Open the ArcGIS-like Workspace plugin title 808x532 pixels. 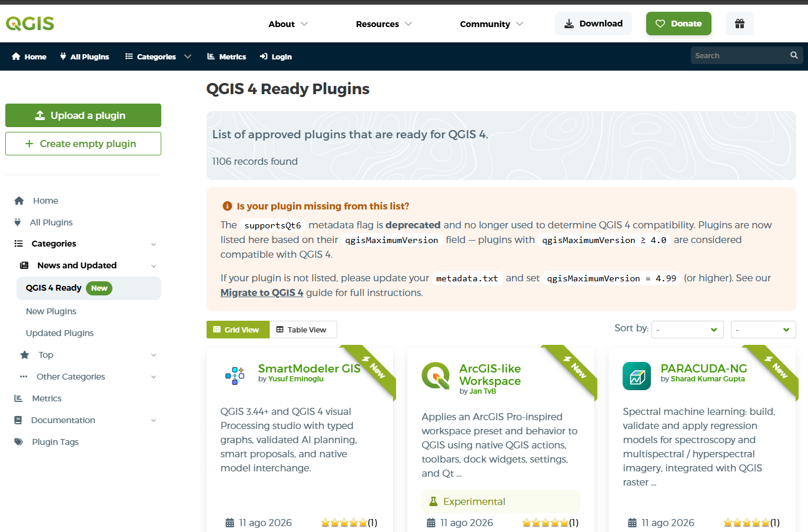pos(490,375)
